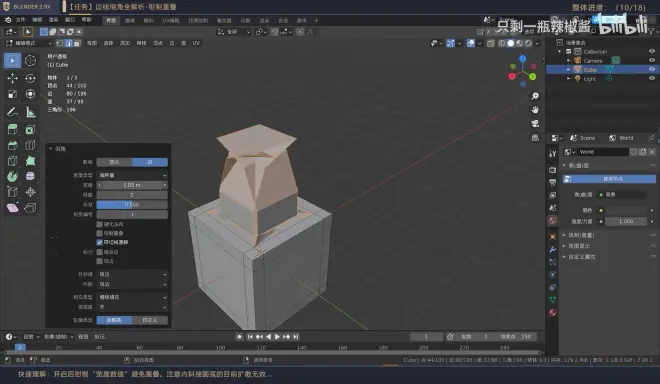Open the transform orientation dropdown (全局)
This screenshot has width=660, height=384.
coord(234,32)
